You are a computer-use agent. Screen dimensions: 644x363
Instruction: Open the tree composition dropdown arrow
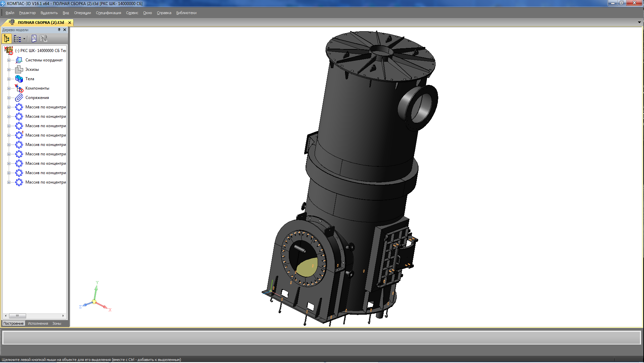point(24,39)
